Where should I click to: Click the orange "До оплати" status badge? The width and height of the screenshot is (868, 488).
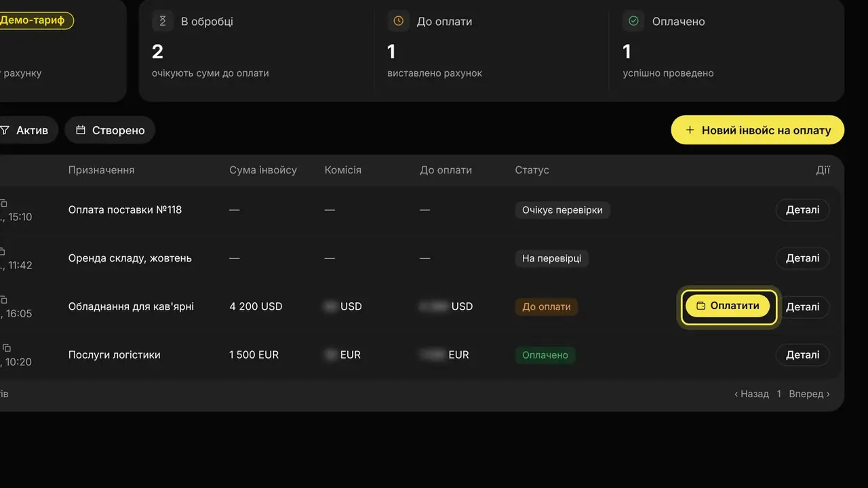[x=546, y=306]
